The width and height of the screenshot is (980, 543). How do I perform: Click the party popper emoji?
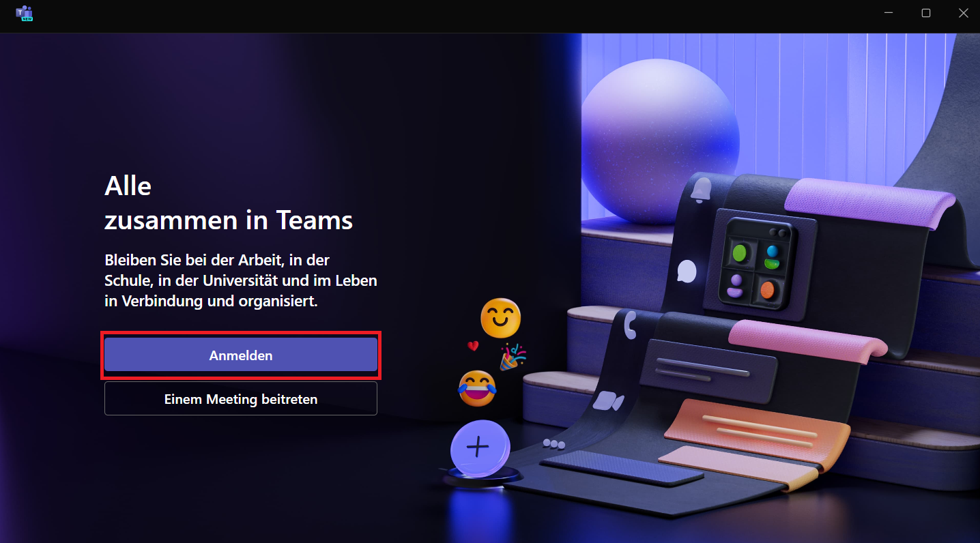coord(513,357)
